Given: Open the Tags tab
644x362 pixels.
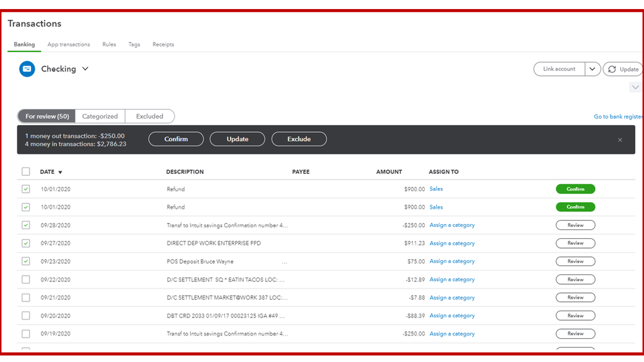Looking at the screenshot, I should (134, 44).
